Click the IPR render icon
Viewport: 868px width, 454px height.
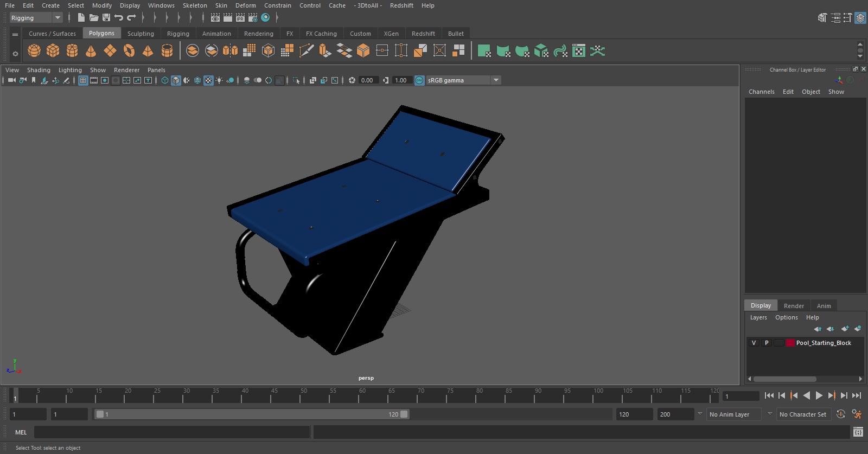(240, 18)
